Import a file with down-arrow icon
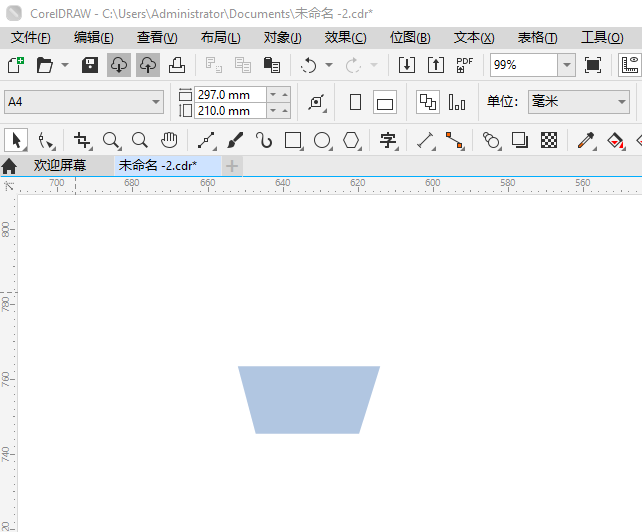The image size is (642, 532). point(407,65)
